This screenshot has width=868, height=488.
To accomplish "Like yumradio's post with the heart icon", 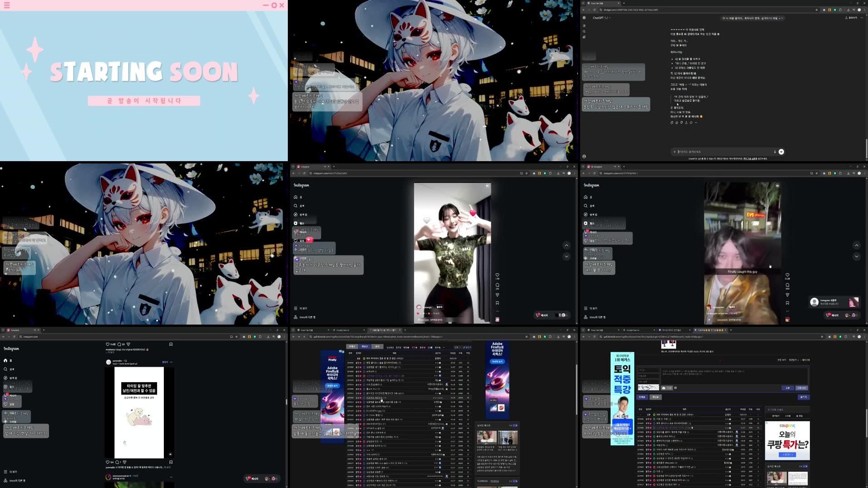I will [108, 462].
